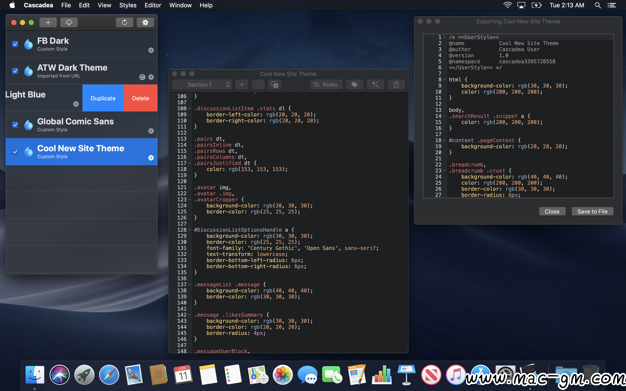Image resolution: width=626 pixels, height=391 pixels.
Task: Click Close in export window
Action: [552, 211]
